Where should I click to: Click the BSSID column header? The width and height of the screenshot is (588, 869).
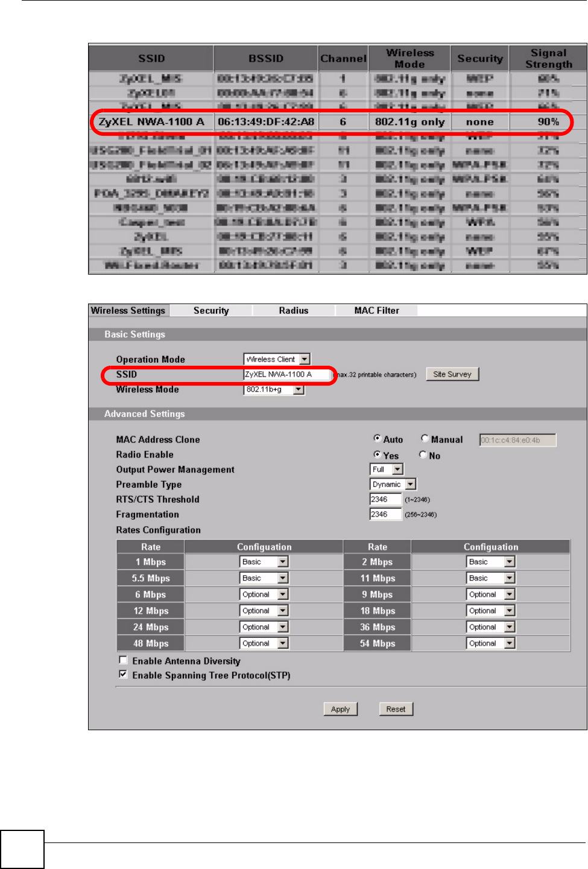pyautogui.click(x=266, y=59)
